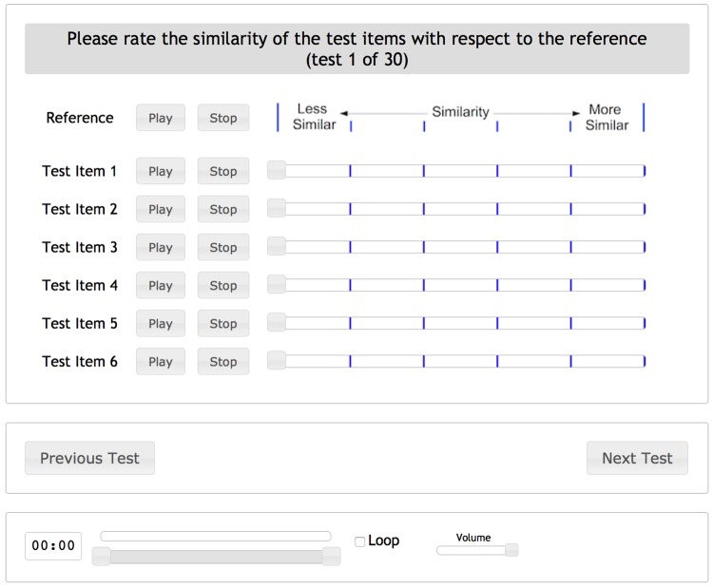Click the Test Item 5 similarity slider handle
713x588 pixels.
pyautogui.click(x=277, y=323)
